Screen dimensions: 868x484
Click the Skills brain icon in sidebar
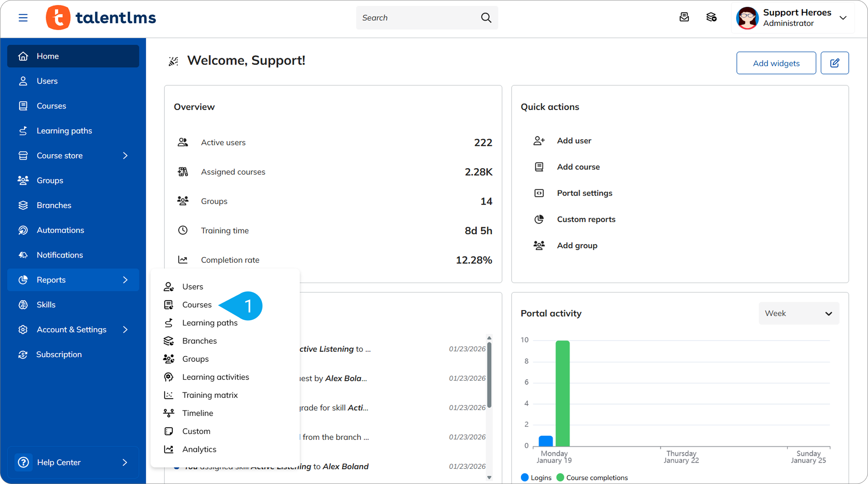click(x=23, y=305)
